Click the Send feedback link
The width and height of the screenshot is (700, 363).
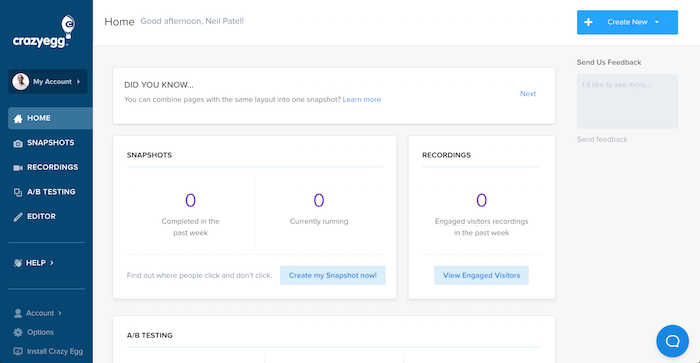coord(602,139)
